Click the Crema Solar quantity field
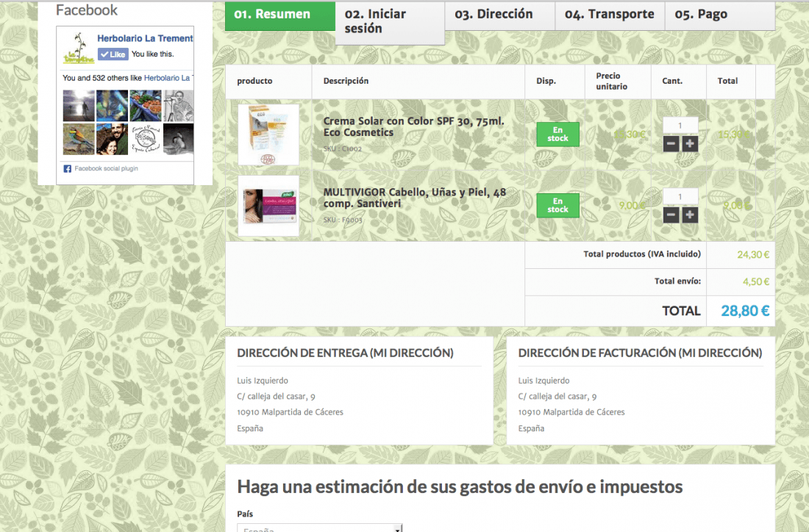Image resolution: width=809 pixels, height=532 pixels. (x=680, y=125)
